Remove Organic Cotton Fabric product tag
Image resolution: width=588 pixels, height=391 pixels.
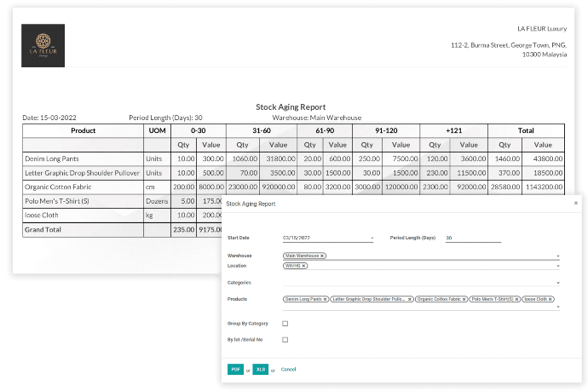[464, 299]
